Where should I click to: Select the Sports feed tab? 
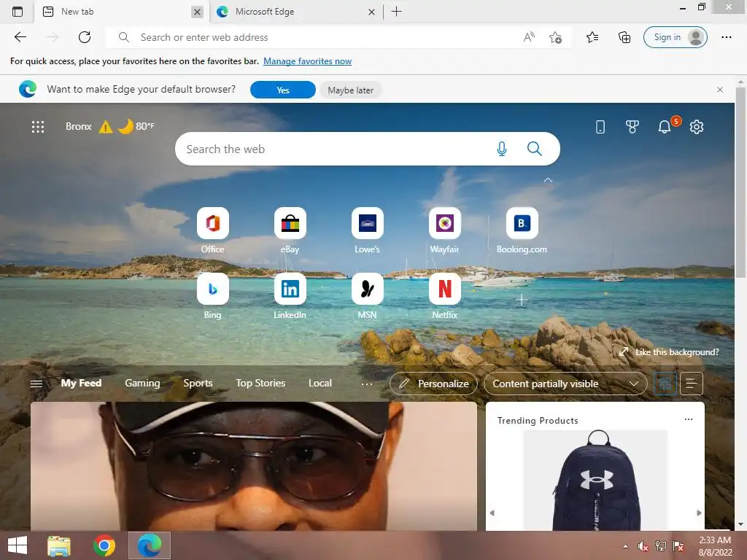coord(198,383)
